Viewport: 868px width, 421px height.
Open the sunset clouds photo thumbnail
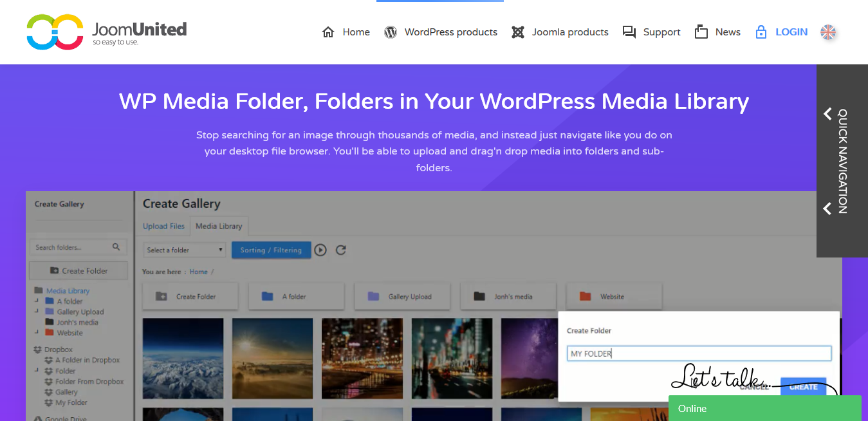pyautogui.click(x=272, y=359)
